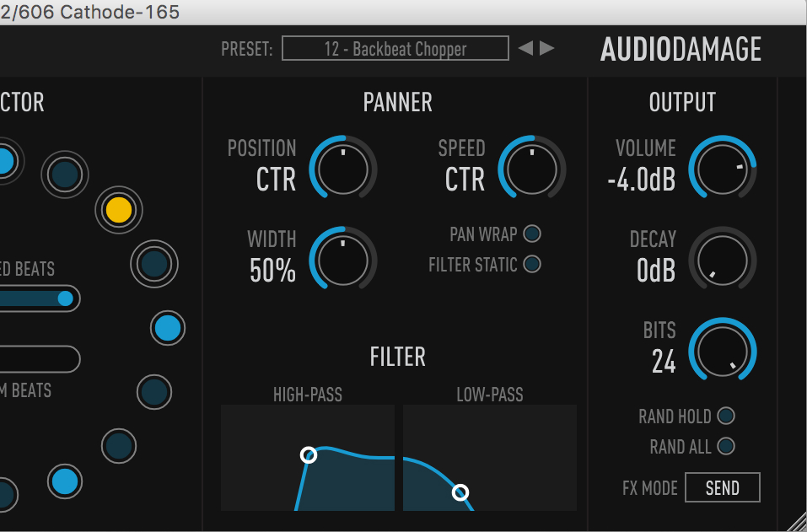807x532 pixels.
Task: Toggle the dark double-ringed step just above the yellow step
Action: (x=65, y=175)
